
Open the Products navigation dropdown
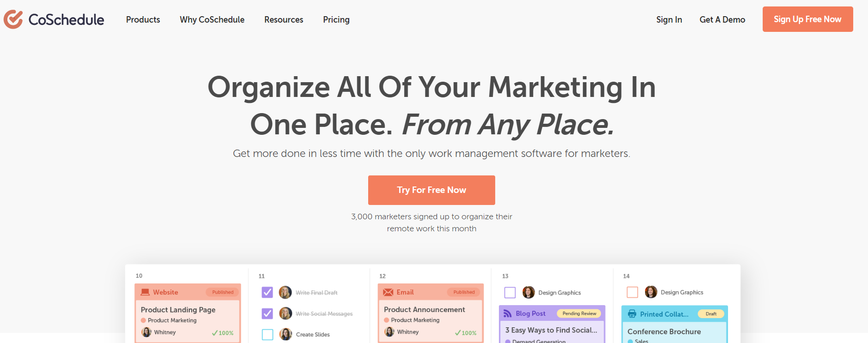(x=143, y=19)
